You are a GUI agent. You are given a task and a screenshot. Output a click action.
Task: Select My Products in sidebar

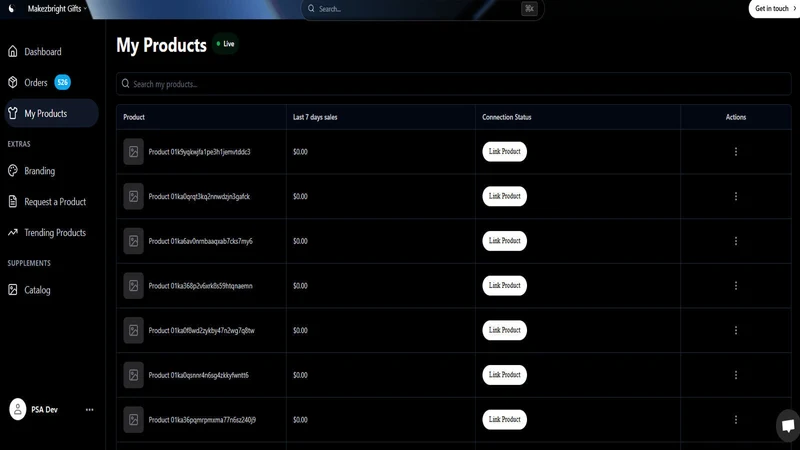point(51,113)
